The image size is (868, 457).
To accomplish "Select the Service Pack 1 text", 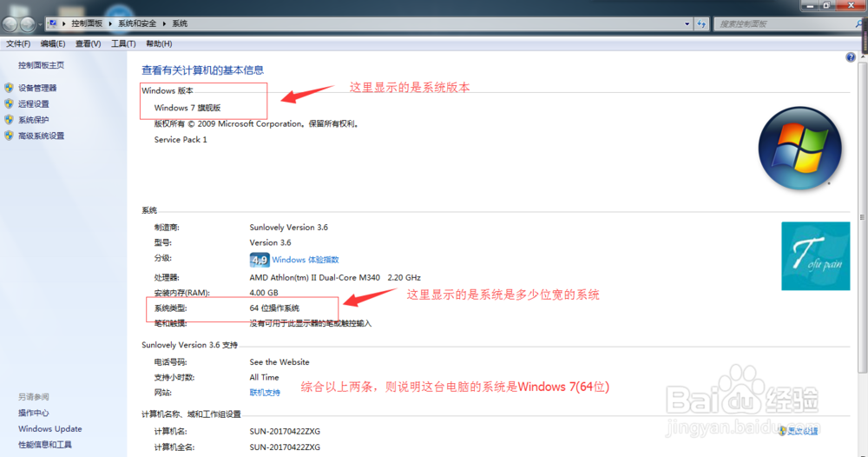I will click(x=181, y=140).
